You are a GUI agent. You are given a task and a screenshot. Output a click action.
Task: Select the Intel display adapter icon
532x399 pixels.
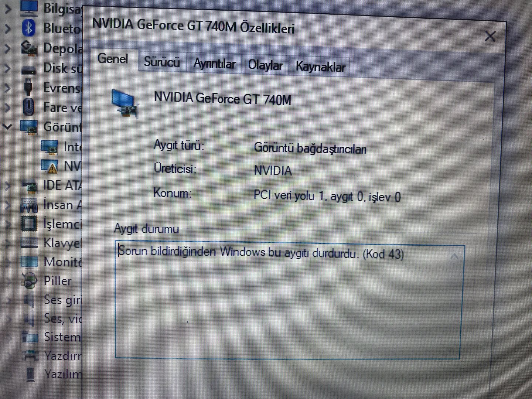pyautogui.click(x=50, y=147)
